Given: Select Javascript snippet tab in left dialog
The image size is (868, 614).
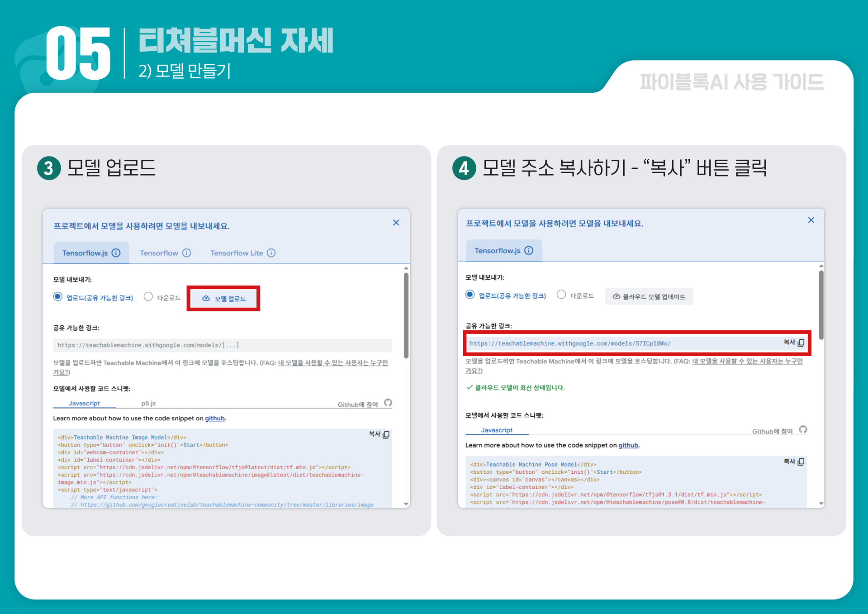Looking at the screenshot, I should pos(84,403).
